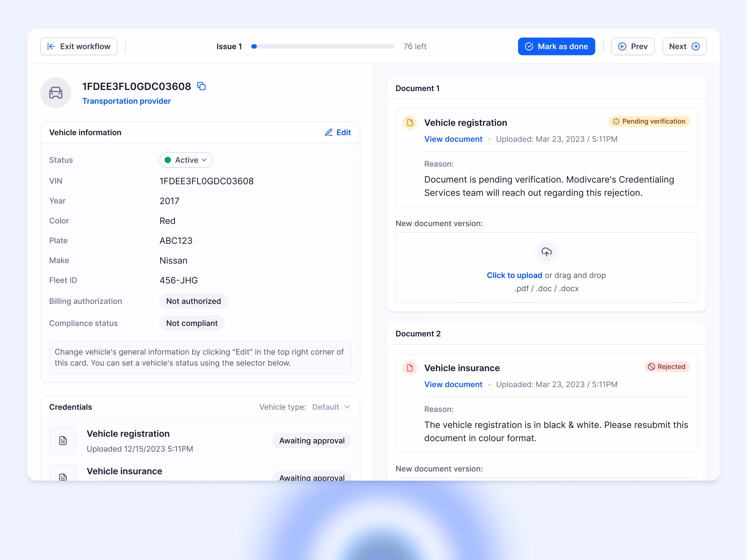Click the arrow icon in Exit workflow
Viewport: 747px width, 560px height.
coord(51,46)
